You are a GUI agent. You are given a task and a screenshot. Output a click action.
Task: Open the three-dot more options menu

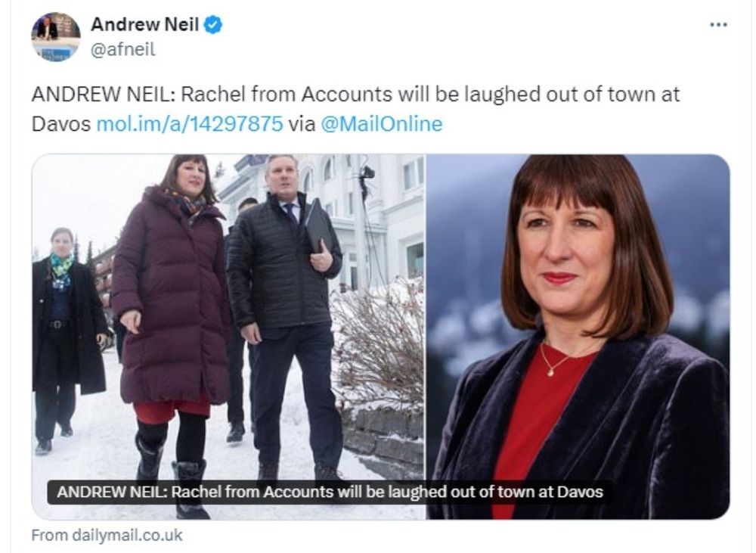[718, 25]
